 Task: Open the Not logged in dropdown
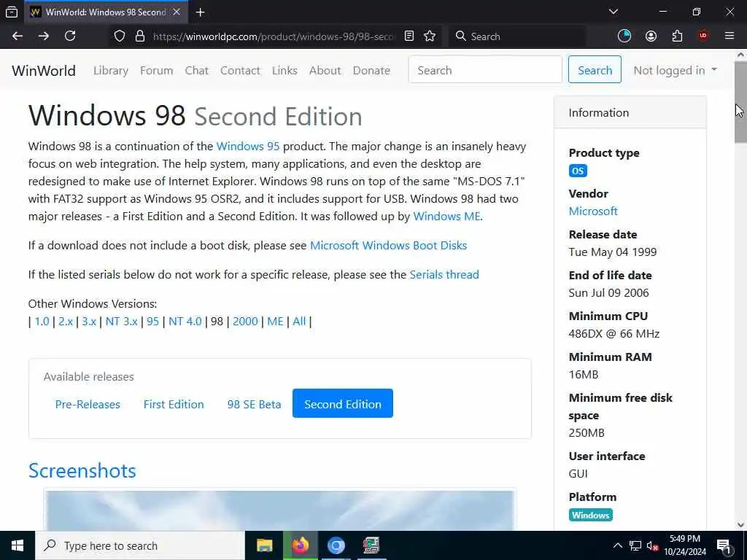[675, 71]
